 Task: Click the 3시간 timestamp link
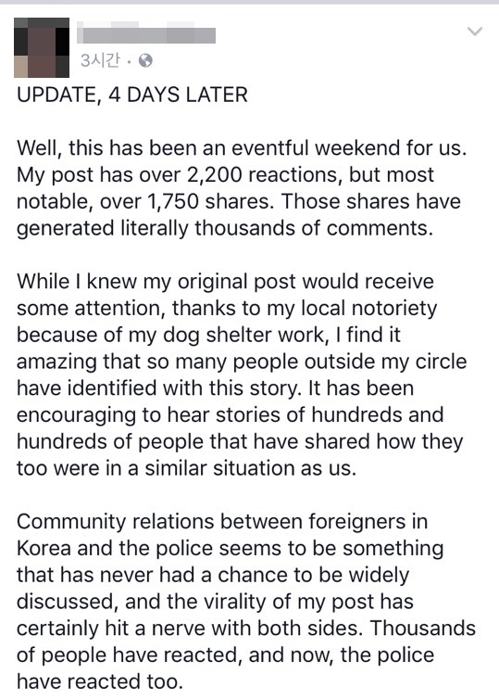pyautogui.click(x=100, y=61)
